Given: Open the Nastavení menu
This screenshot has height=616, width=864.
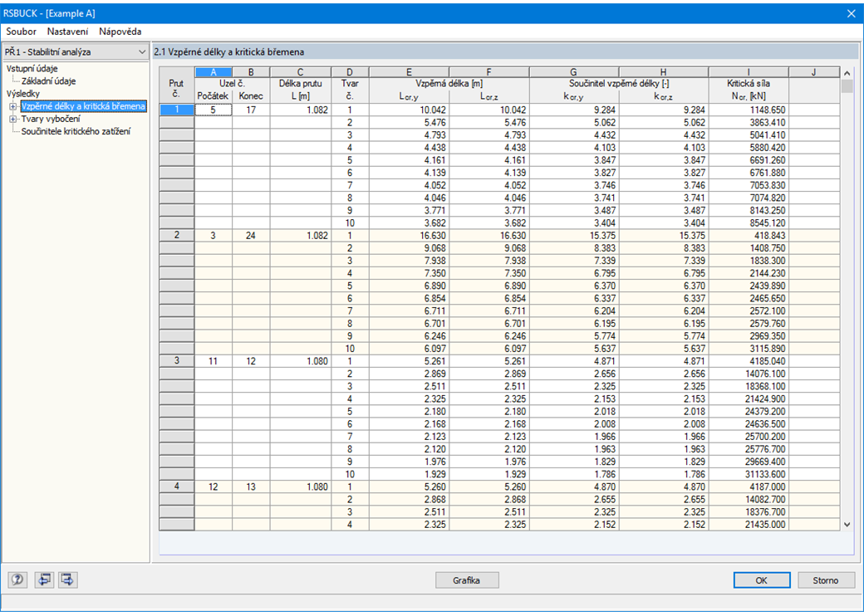Looking at the screenshot, I should pyautogui.click(x=67, y=32).
